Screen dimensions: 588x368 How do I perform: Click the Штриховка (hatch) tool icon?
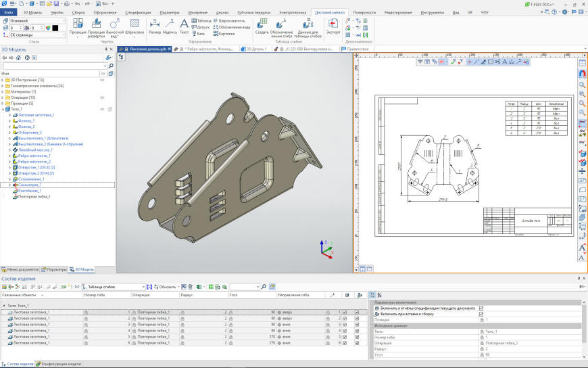pos(135,24)
